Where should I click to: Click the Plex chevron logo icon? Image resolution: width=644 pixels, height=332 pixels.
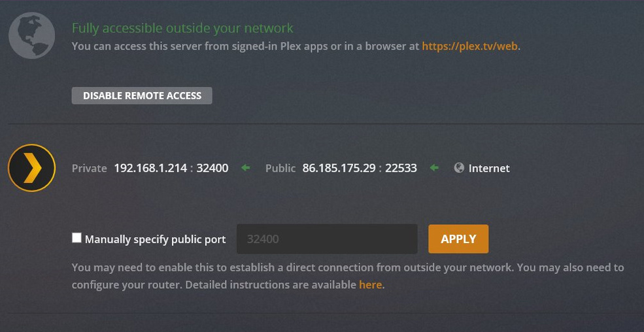click(x=31, y=168)
